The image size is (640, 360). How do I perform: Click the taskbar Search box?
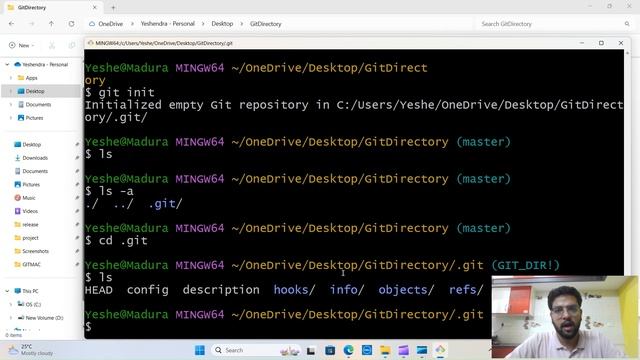tap(255, 350)
